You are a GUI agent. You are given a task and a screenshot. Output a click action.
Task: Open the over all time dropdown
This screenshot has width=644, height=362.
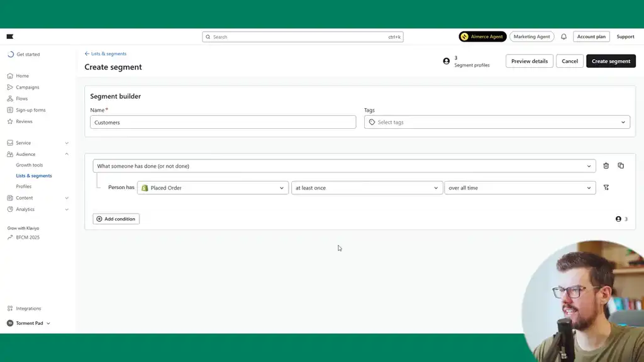tap(519, 187)
